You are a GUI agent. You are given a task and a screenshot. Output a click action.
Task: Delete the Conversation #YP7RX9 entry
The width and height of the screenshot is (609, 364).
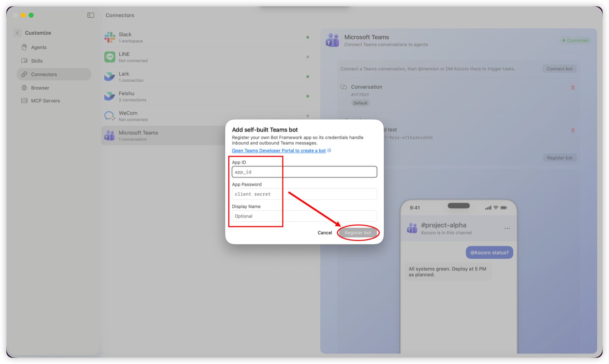click(573, 88)
